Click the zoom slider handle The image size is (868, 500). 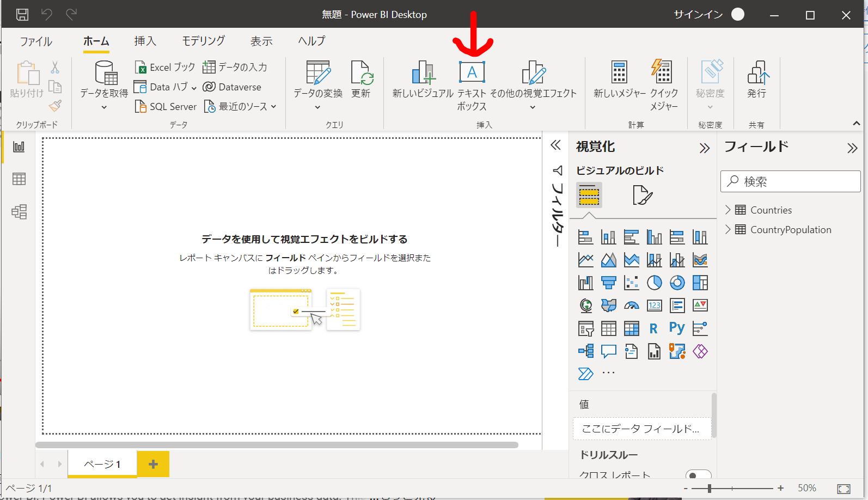710,489
